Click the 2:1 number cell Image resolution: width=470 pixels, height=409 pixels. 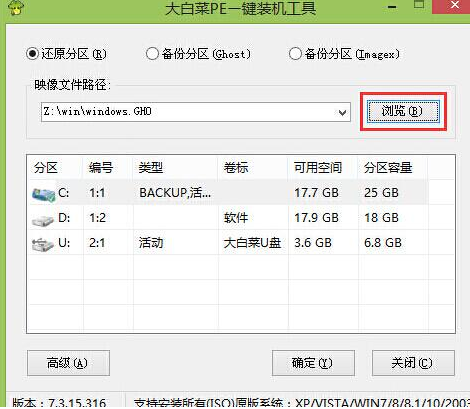click(97, 243)
